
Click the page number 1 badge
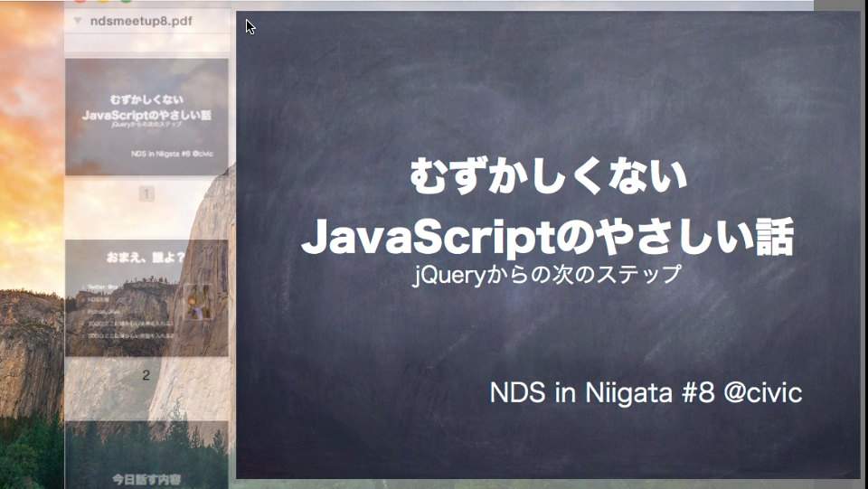pyautogui.click(x=146, y=194)
